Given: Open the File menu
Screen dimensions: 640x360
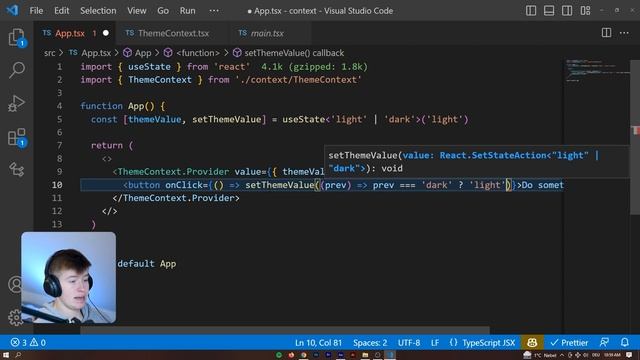Looking at the screenshot, I should [36, 11].
